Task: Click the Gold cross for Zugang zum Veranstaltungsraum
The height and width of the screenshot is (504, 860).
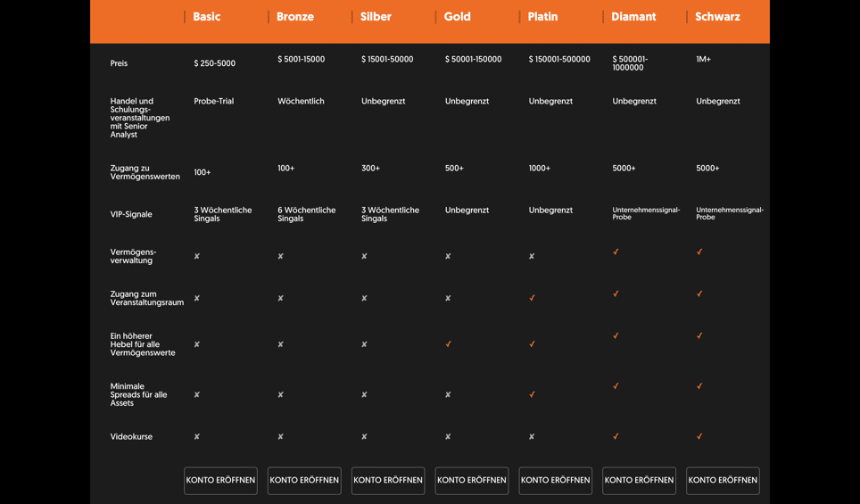Action: click(448, 299)
